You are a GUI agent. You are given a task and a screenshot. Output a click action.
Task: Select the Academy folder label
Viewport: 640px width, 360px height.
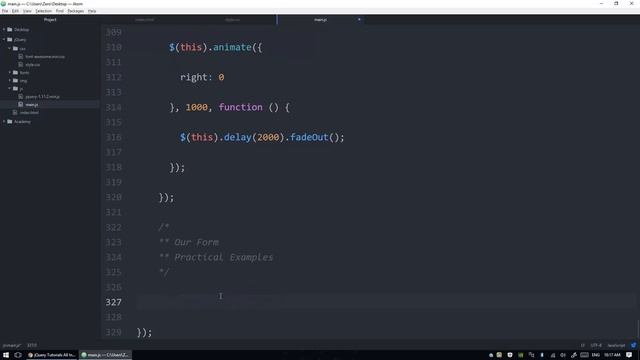(22, 122)
